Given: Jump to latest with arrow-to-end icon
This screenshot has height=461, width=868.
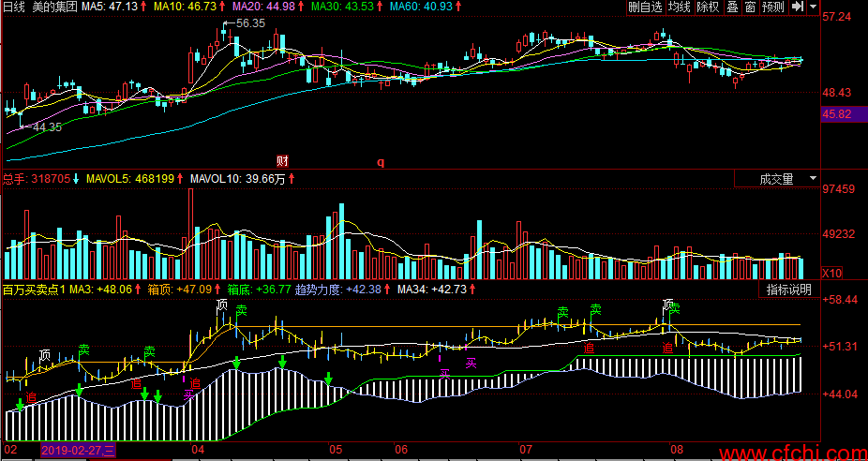Looking at the screenshot, I should (797, 7).
